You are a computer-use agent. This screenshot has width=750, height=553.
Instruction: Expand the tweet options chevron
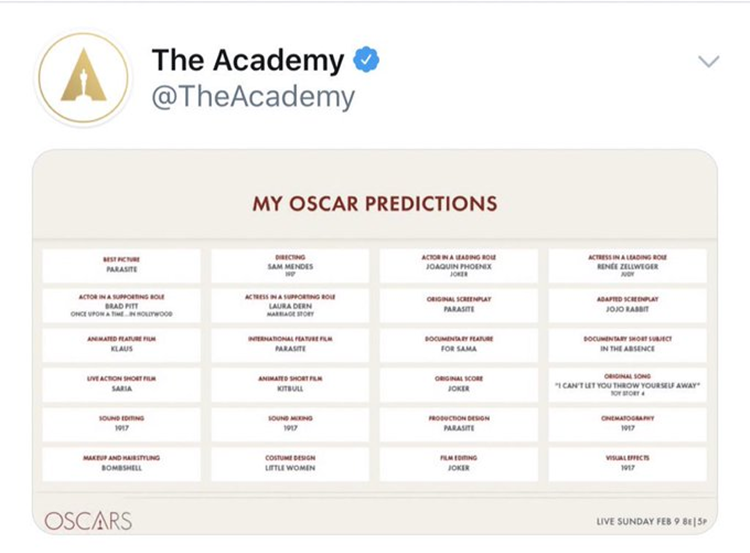[708, 61]
